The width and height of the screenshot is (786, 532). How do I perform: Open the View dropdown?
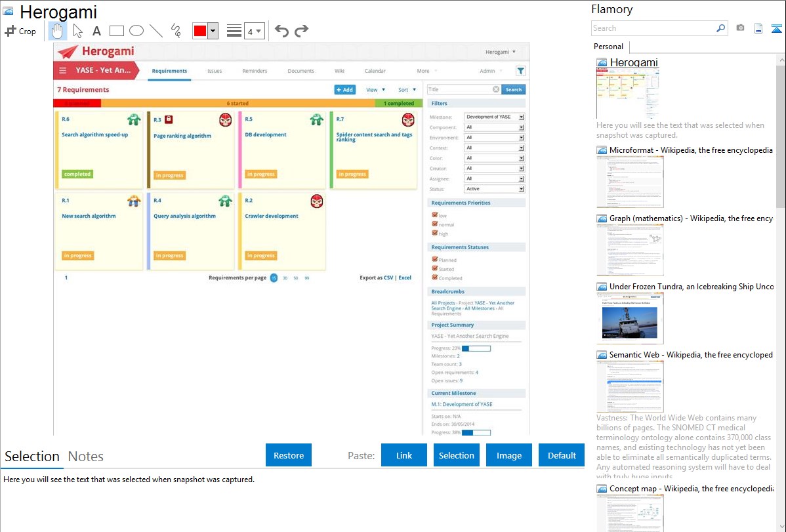pyautogui.click(x=375, y=90)
